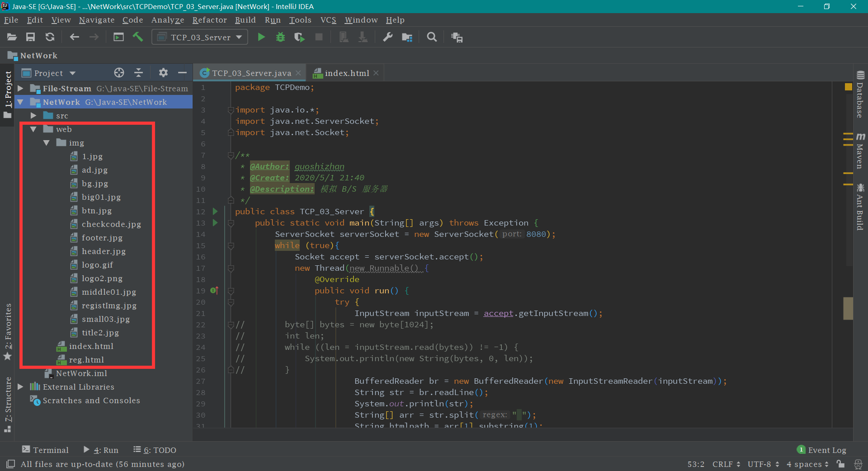Toggle read-only lock in status bar

[x=840, y=464]
